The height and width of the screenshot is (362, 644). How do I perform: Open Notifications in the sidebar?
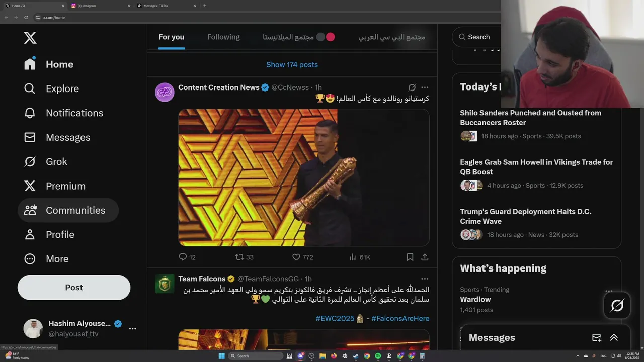pos(63,113)
